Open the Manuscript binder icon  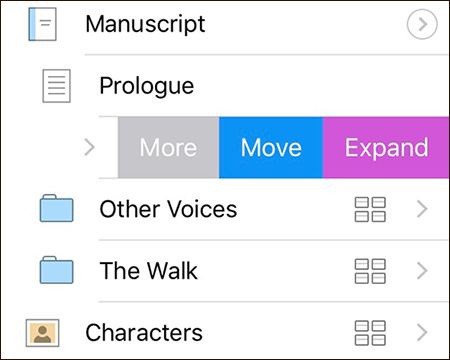[42, 24]
